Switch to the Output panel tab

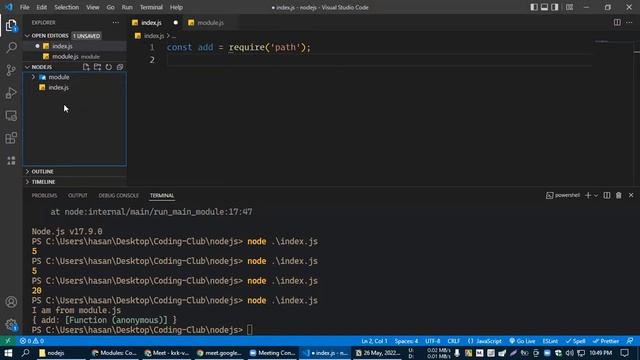coord(78,196)
